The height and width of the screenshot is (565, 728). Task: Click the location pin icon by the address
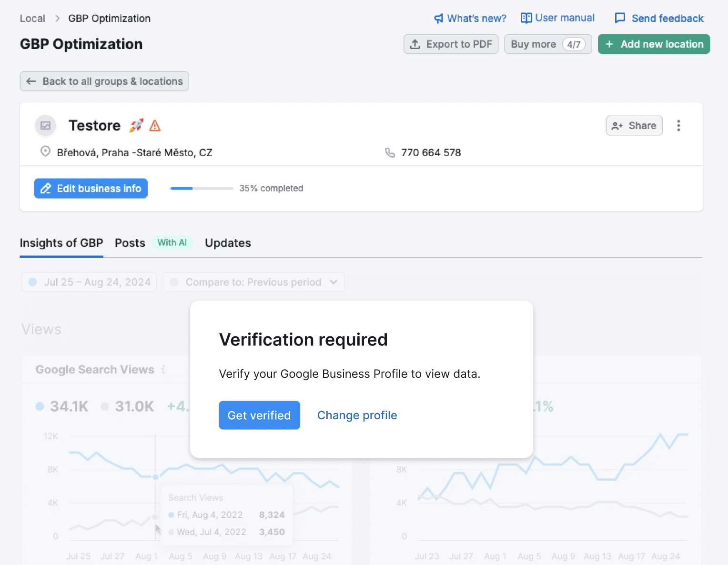point(45,151)
